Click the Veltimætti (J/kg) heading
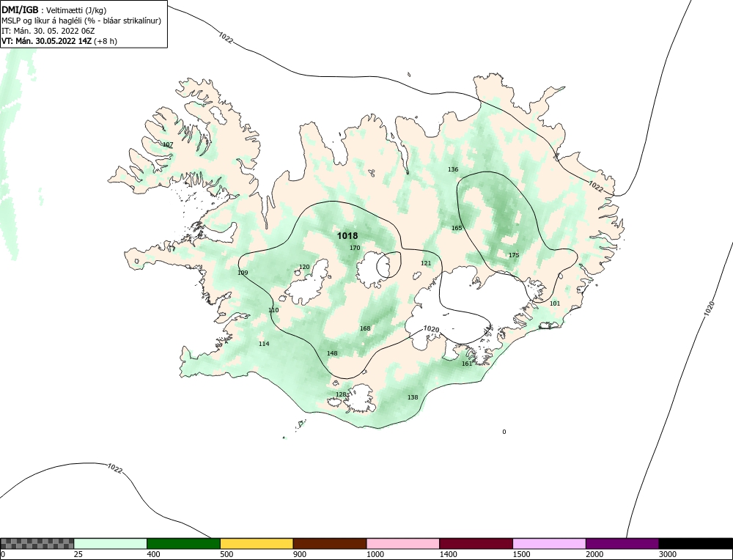 (x=76, y=10)
